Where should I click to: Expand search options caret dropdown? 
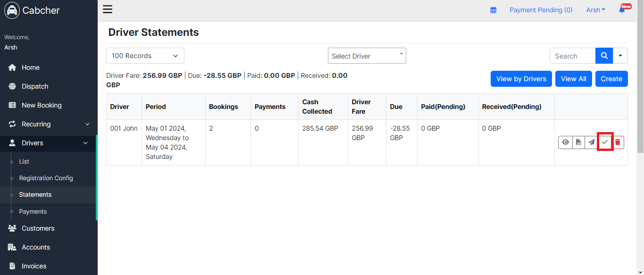(x=620, y=56)
